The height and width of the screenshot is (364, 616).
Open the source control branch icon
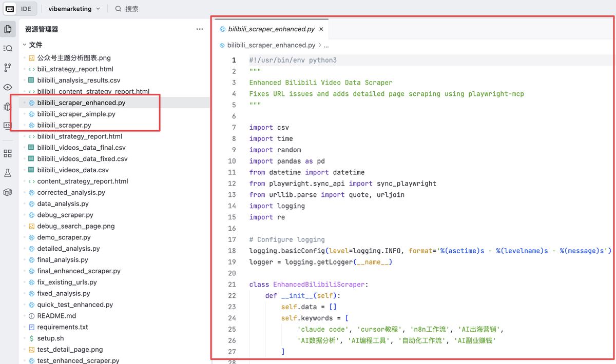pos(8,68)
